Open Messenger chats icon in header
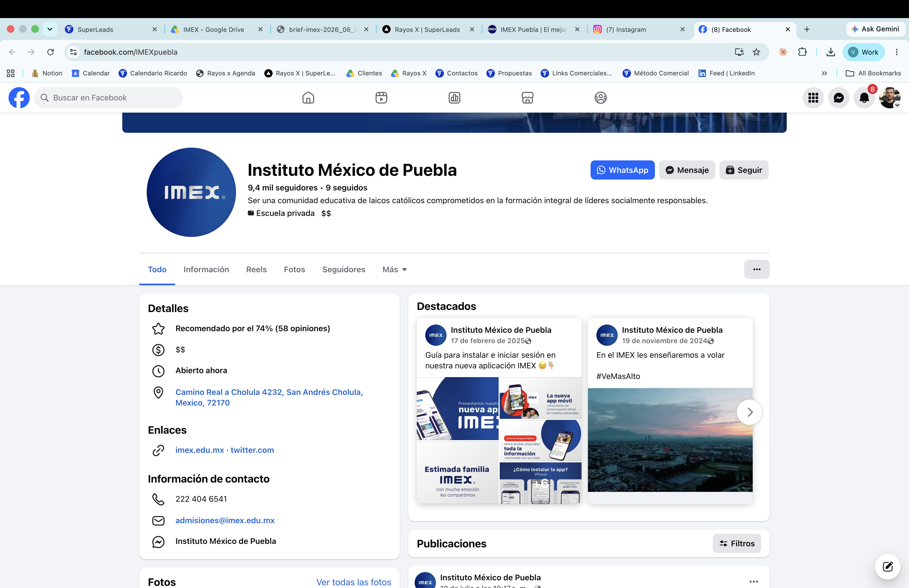Viewport: 909px width, 588px height. click(839, 98)
